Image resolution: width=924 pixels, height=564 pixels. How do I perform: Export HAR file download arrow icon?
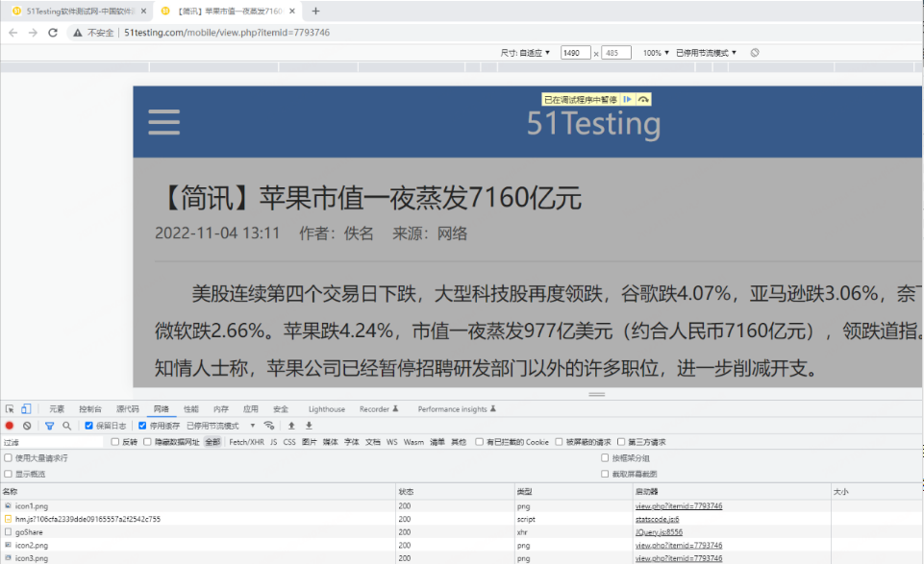click(309, 425)
